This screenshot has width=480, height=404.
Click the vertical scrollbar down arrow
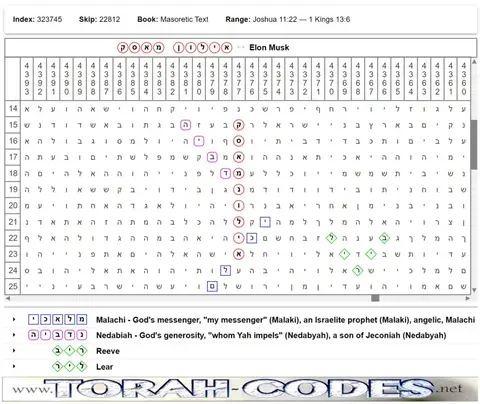[x=474, y=291]
